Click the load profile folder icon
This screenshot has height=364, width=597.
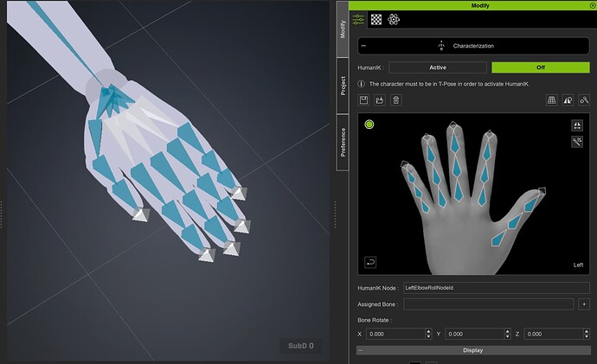[x=380, y=100]
